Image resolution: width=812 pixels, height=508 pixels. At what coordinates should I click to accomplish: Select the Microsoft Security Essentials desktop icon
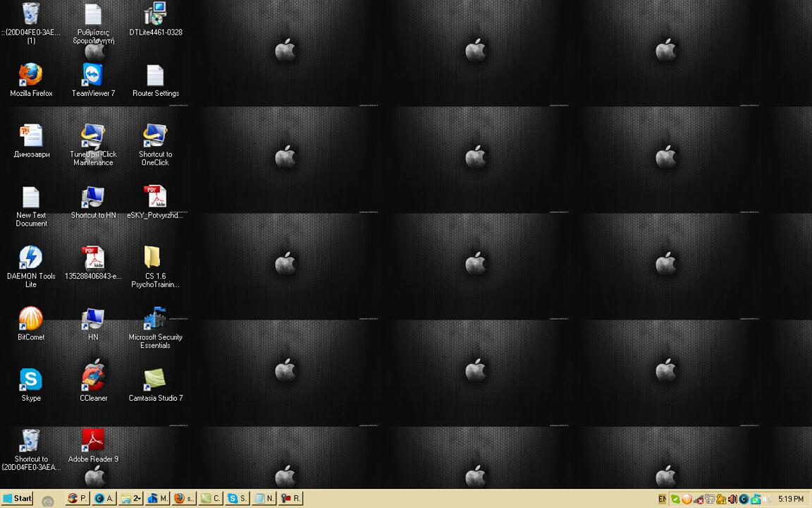[x=155, y=320]
